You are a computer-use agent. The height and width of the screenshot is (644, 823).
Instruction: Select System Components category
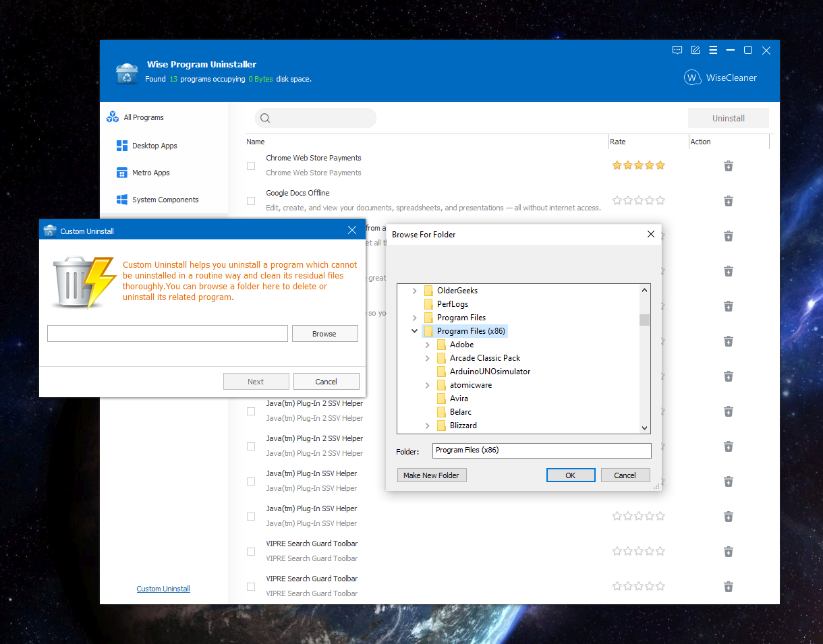[x=164, y=200]
